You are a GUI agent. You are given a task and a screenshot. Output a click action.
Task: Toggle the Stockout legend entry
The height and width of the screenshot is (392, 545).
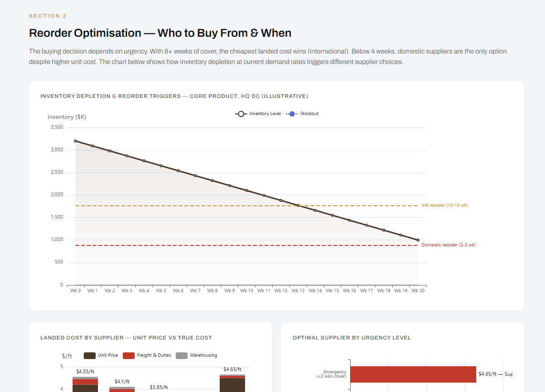[302, 114]
